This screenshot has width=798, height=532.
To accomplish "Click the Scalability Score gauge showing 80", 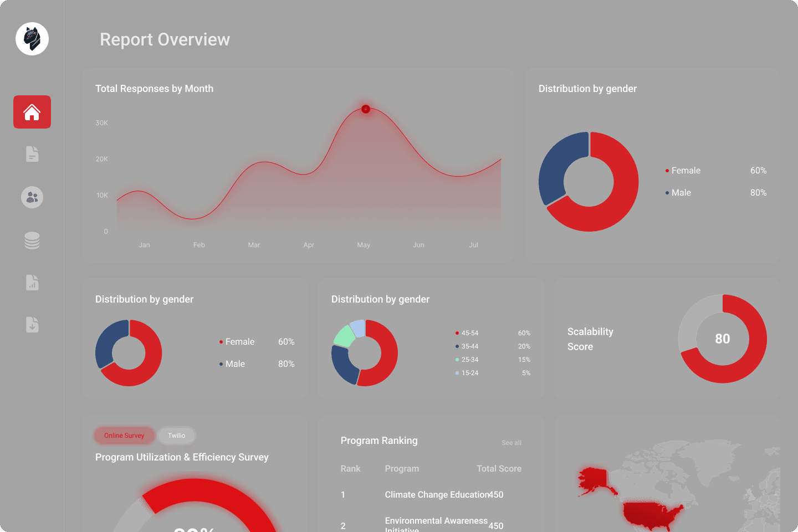I will pos(723,339).
